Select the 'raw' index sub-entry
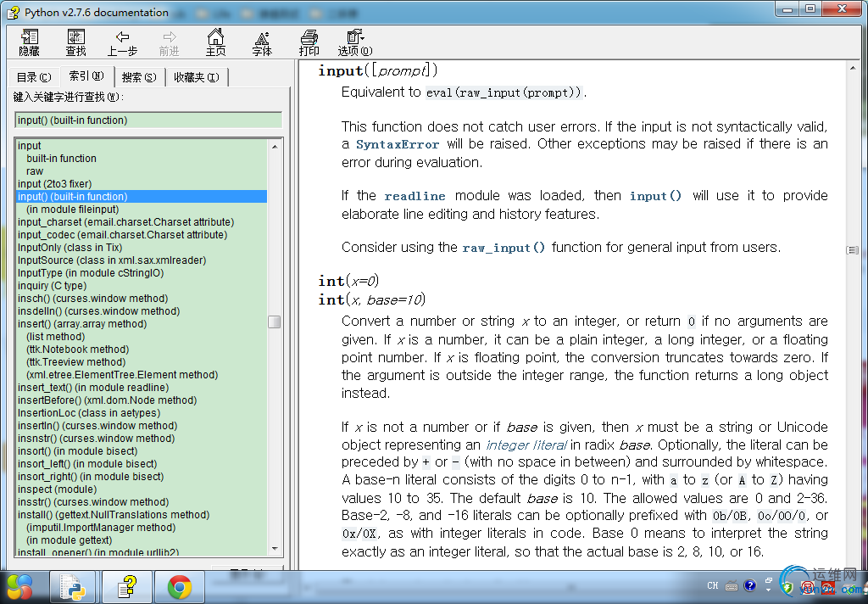This screenshot has height=604, width=868. coord(34,171)
